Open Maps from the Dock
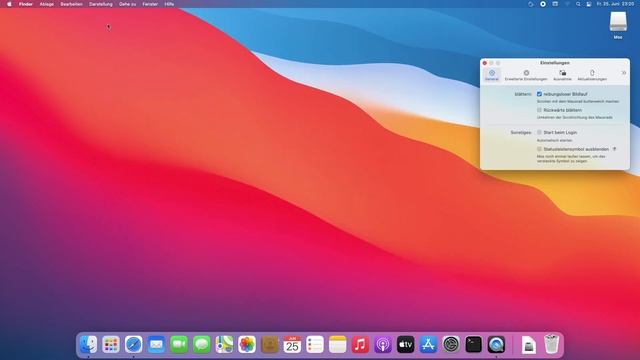The width and height of the screenshot is (640, 360). pos(224,344)
